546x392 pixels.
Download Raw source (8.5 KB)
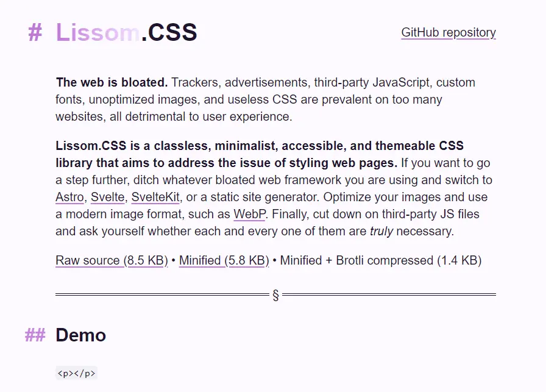point(112,260)
